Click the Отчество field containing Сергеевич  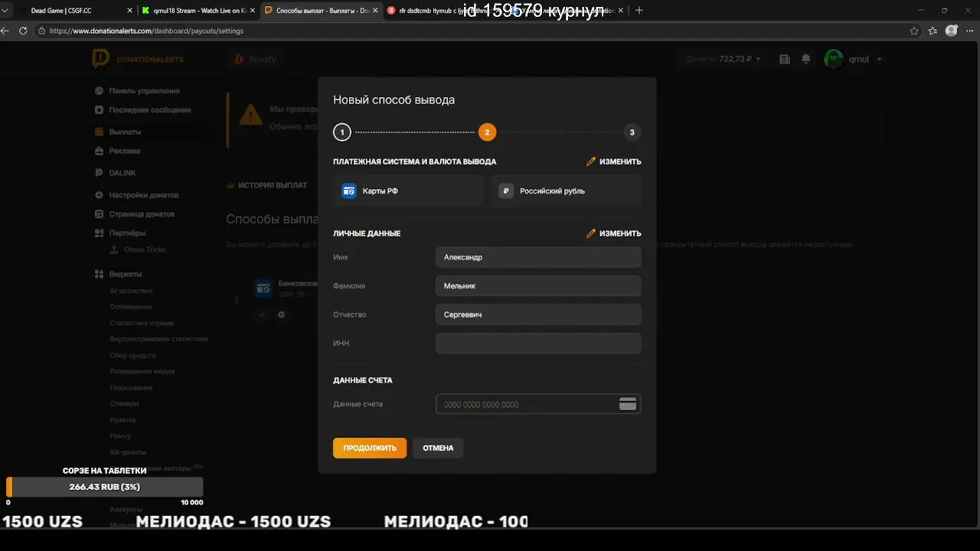point(538,315)
